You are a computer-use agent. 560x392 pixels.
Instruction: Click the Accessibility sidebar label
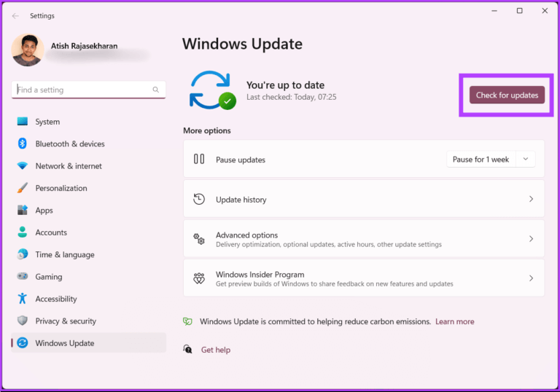(56, 299)
